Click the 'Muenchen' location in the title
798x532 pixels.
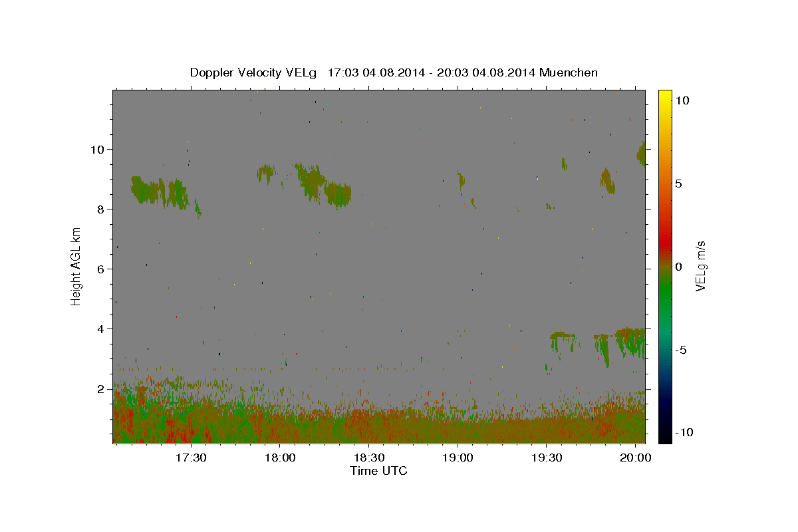tap(569, 72)
